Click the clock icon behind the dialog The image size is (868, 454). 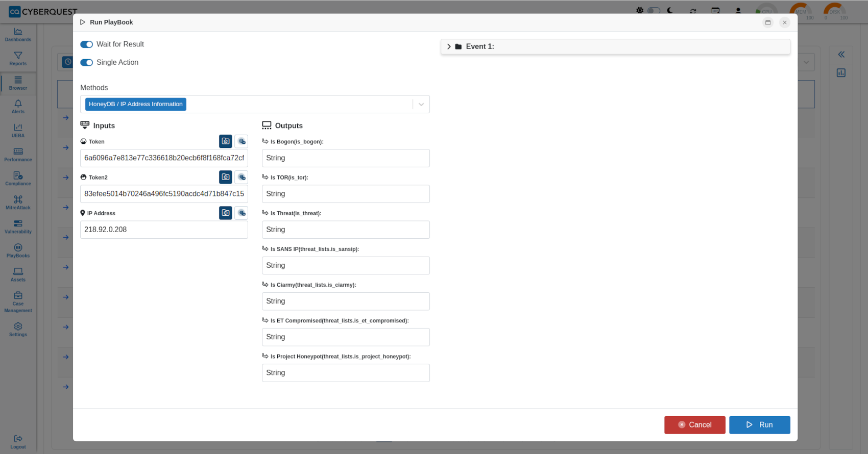(67, 62)
